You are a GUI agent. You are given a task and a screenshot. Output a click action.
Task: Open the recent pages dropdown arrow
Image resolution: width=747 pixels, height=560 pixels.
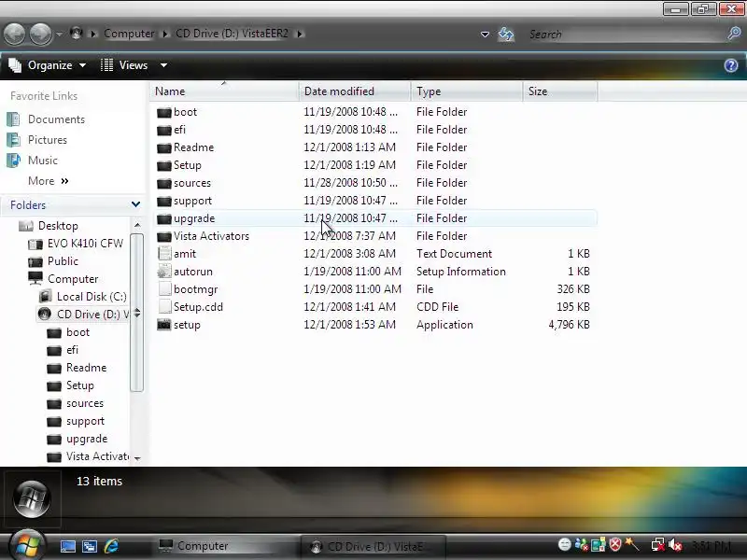point(59,35)
